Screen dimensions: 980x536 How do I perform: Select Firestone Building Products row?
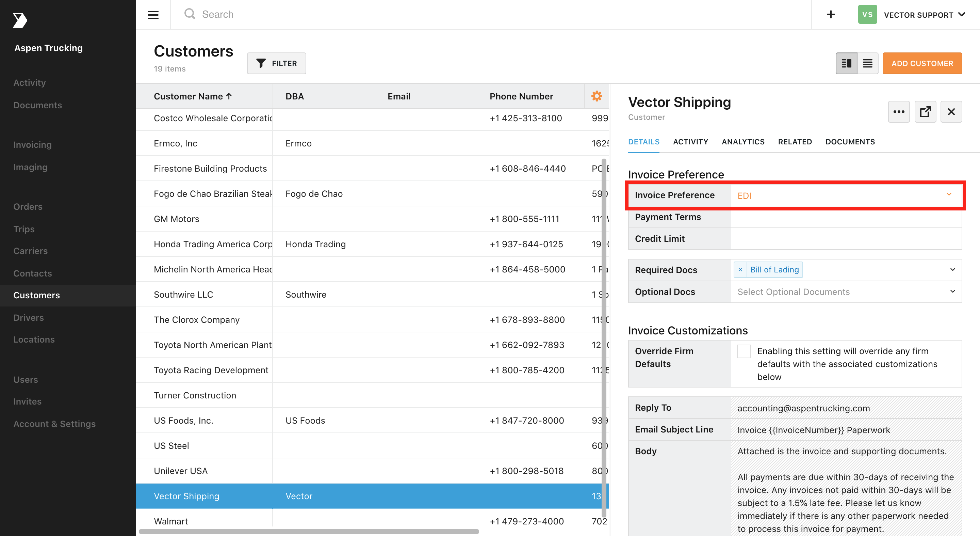click(x=373, y=169)
